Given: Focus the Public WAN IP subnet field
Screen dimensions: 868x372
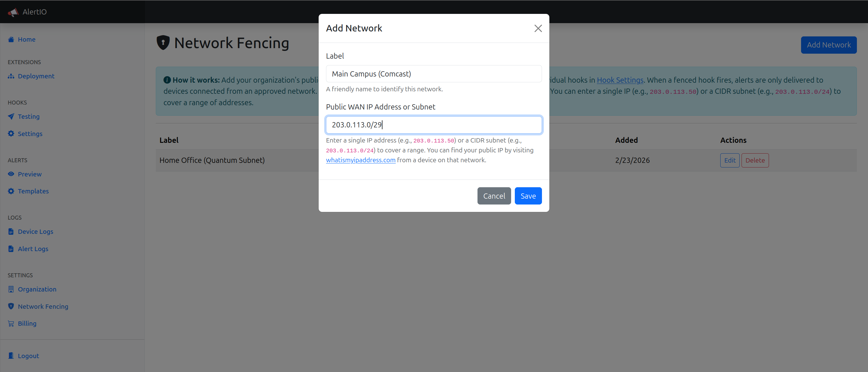Looking at the screenshot, I should pyautogui.click(x=433, y=125).
